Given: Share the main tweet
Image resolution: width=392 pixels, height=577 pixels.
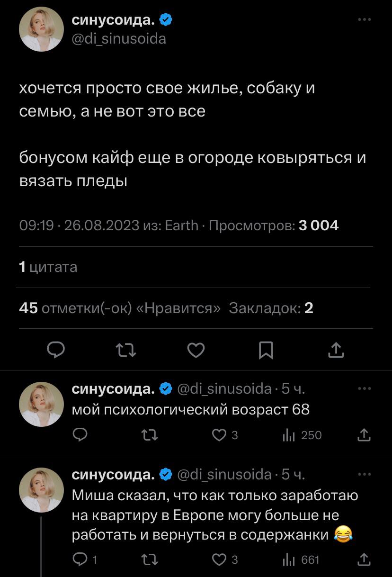Looking at the screenshot, I should 335,350.
